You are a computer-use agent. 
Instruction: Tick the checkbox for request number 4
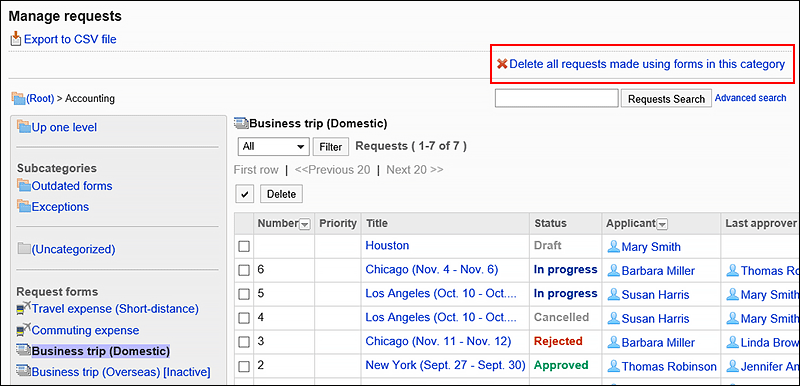coord(244,318)
